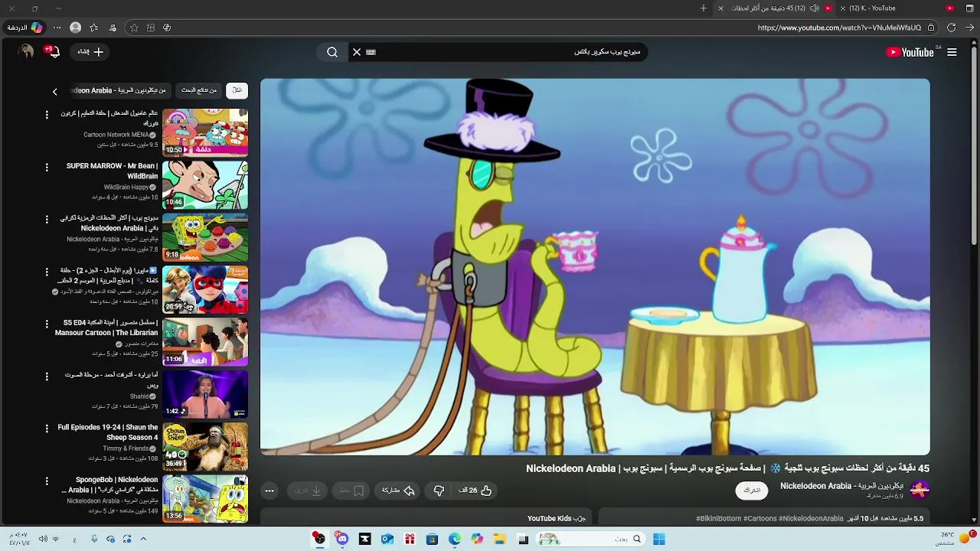Open options menu for Mansour Cartoon video
The width and height of the screenshot is (980, 551).
pyautogui.click(x=47, y=324)
